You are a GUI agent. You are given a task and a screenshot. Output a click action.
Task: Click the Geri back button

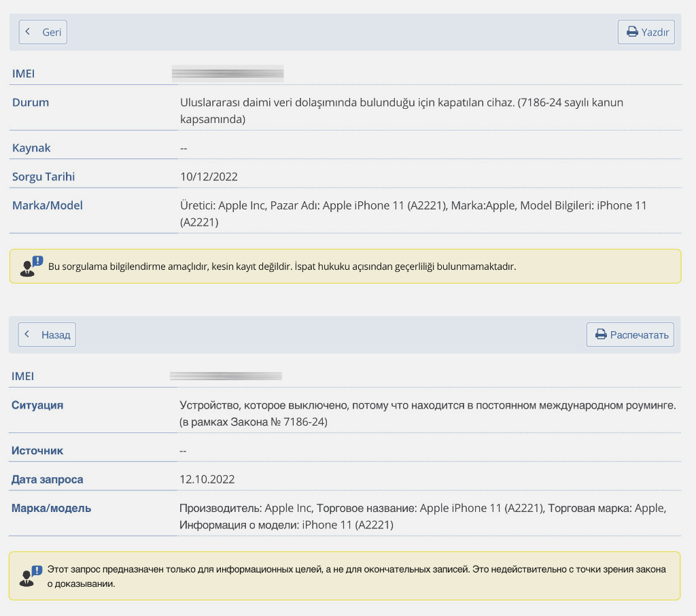pyautogui.click(x=43, y=32)
